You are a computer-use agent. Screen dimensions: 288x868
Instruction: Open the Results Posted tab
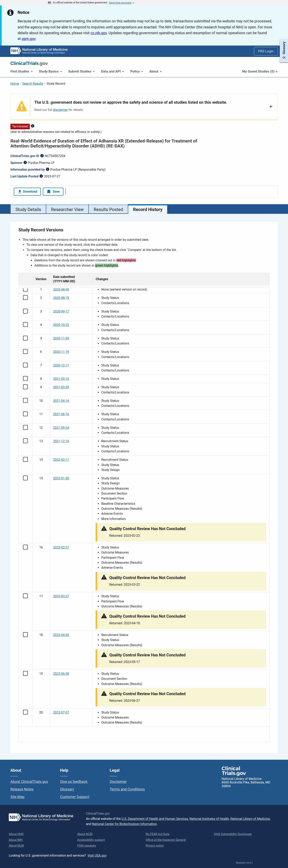click(x=108, y=209)
